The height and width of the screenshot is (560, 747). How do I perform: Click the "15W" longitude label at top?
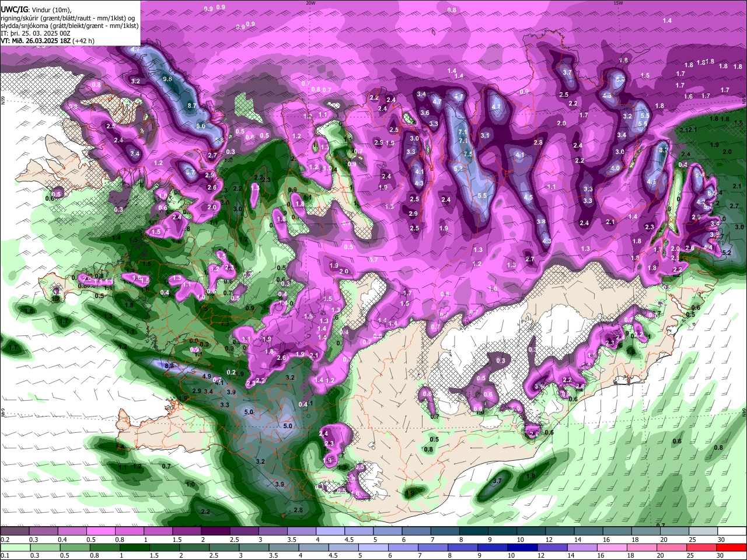pyautogui.click(x=619, y=3)
